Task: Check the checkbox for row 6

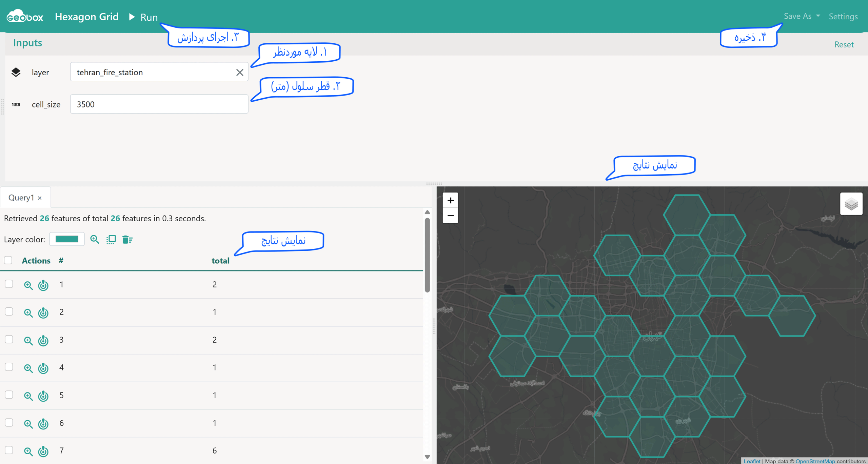Action: pyautogui.click(x=9, y=422)
